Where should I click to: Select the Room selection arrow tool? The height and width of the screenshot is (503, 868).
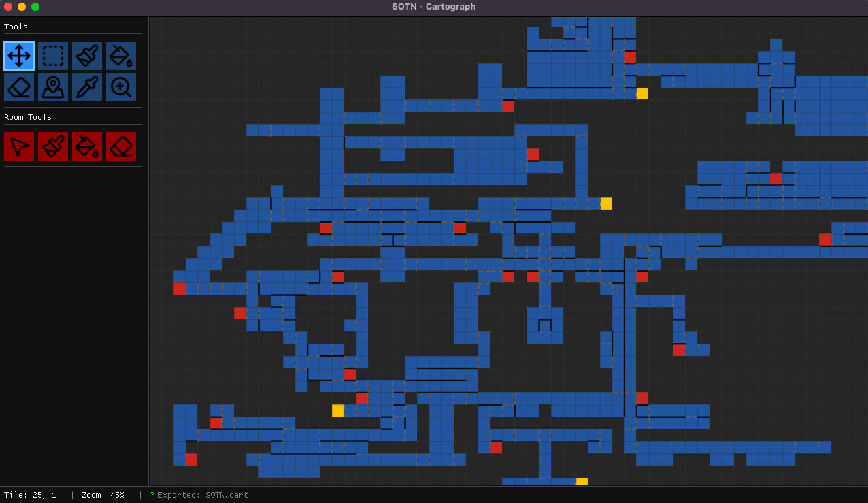click(x=19, y=146)
